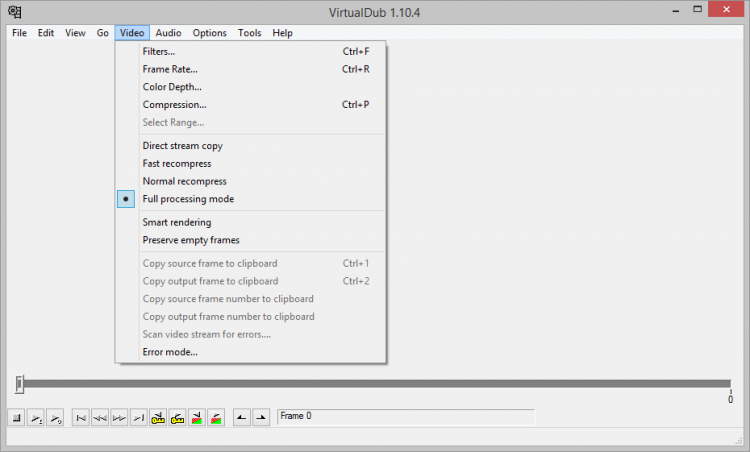
Task: Set the selection start mark-in
Action: pos(242,418)
